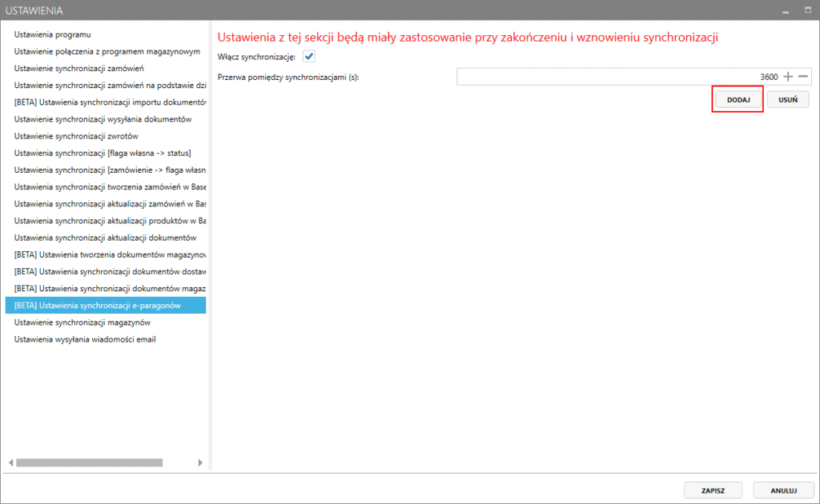Click the sync interval field showing 3600
The width and height of the screenshot is (820, 504).
[617, 77]
